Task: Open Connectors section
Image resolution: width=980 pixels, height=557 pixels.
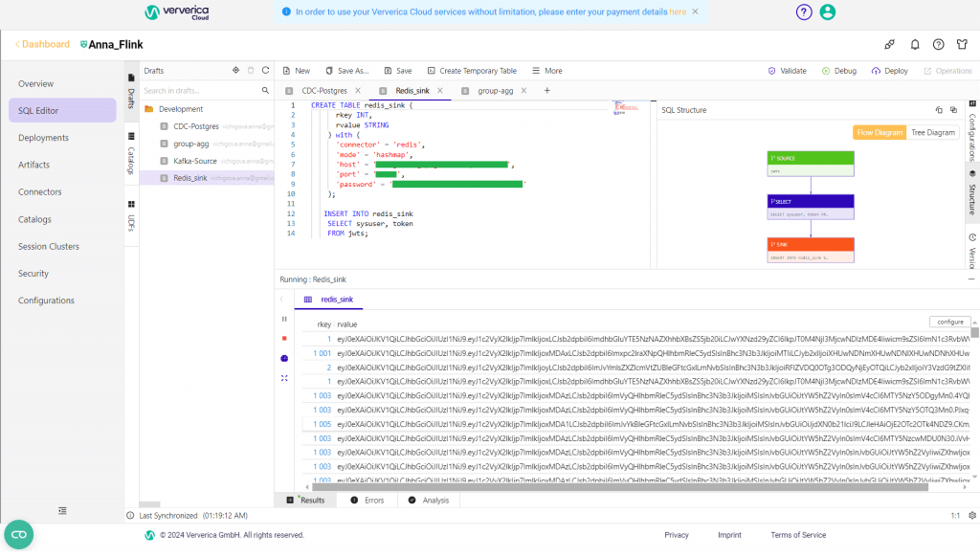Action: pyautogui.click(x=40, y=192)
